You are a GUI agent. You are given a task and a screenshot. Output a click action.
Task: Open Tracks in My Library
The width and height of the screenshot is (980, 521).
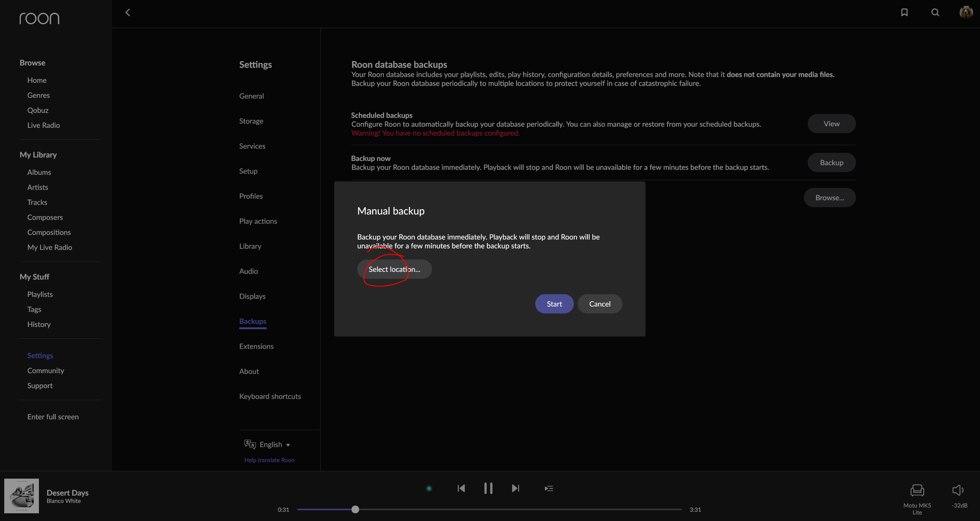[37, 202]
